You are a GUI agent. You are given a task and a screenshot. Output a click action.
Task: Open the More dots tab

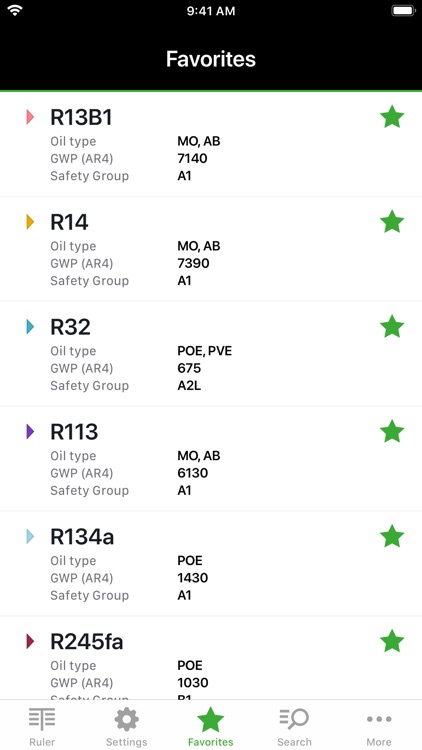point(379,719)
